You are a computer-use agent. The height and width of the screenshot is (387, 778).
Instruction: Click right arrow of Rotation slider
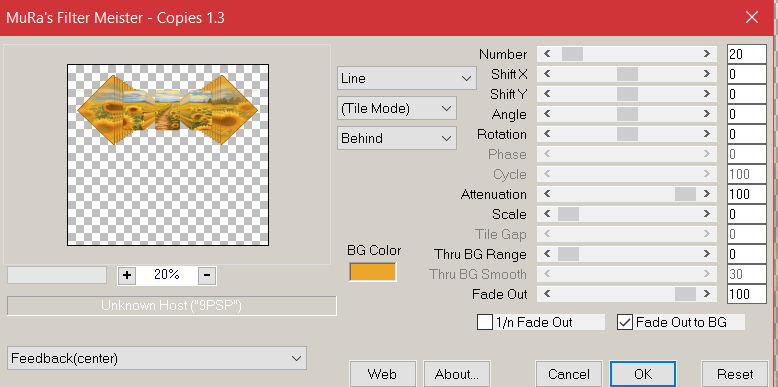pos(707,134)
